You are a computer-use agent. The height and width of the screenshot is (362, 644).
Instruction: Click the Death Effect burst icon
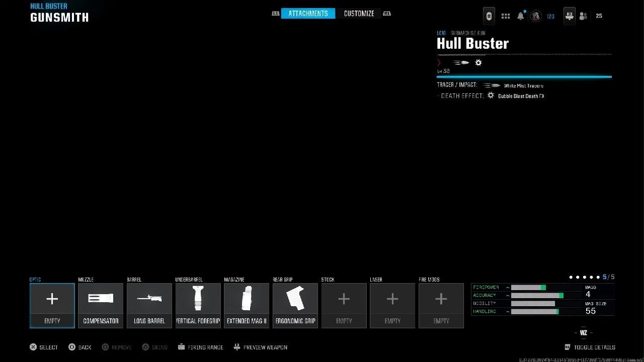pos(491,96)
